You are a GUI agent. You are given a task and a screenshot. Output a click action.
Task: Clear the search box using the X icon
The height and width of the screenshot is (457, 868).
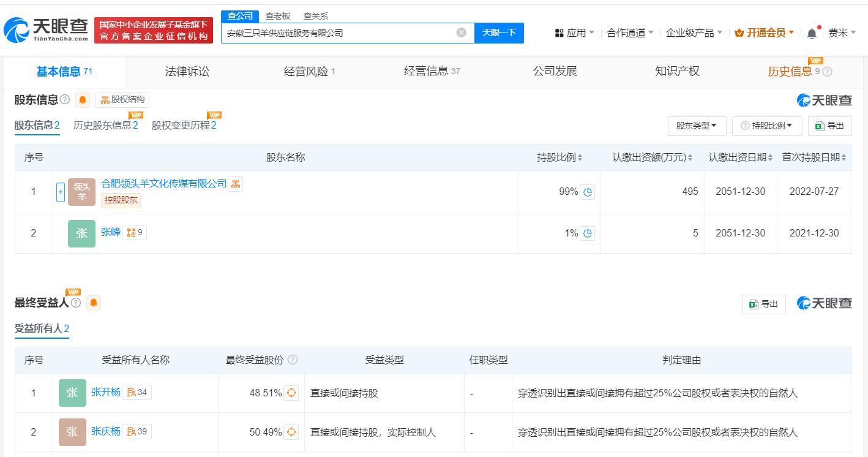click(x=462, y=33)
